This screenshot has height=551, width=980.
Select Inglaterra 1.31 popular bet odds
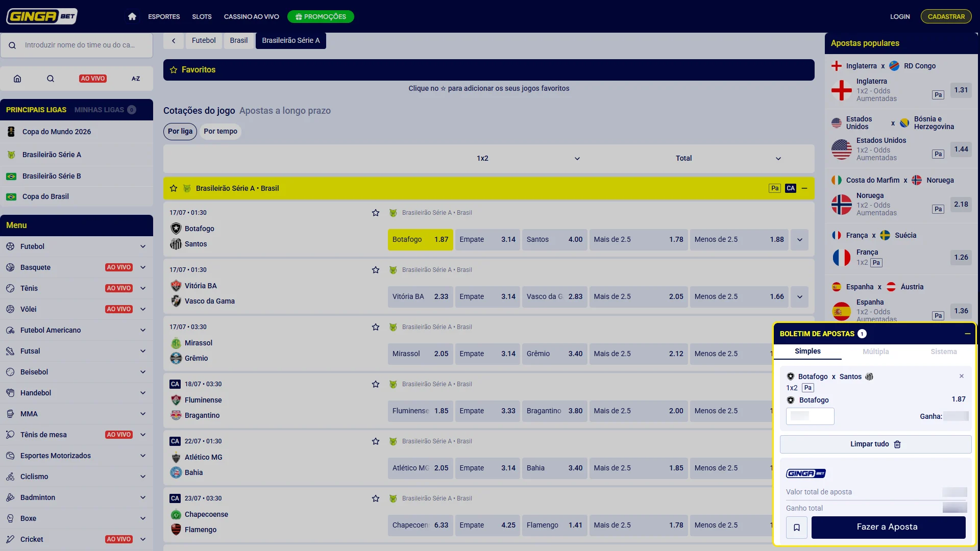[x=961, y=90]
